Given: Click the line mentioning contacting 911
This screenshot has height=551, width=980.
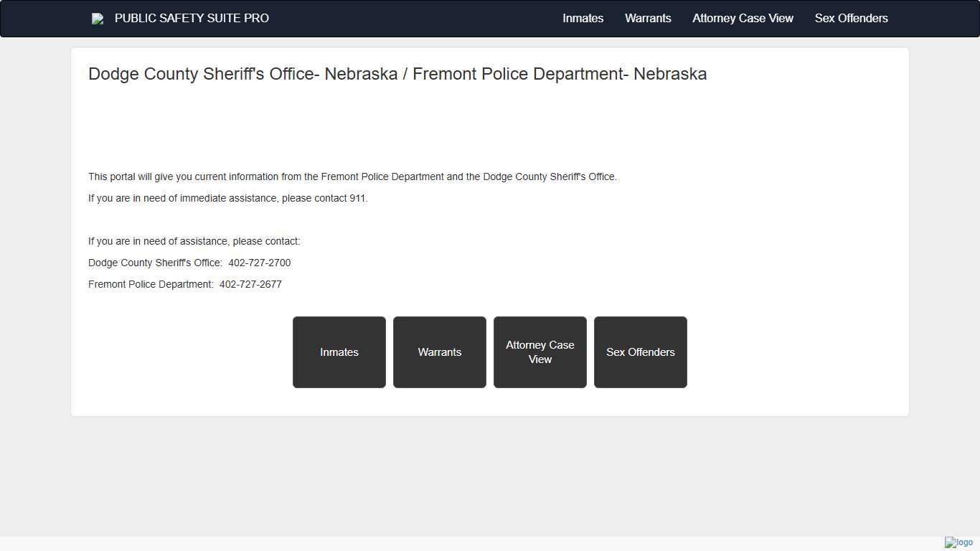Looking at the screenshot, I should [x=228, y=198].
